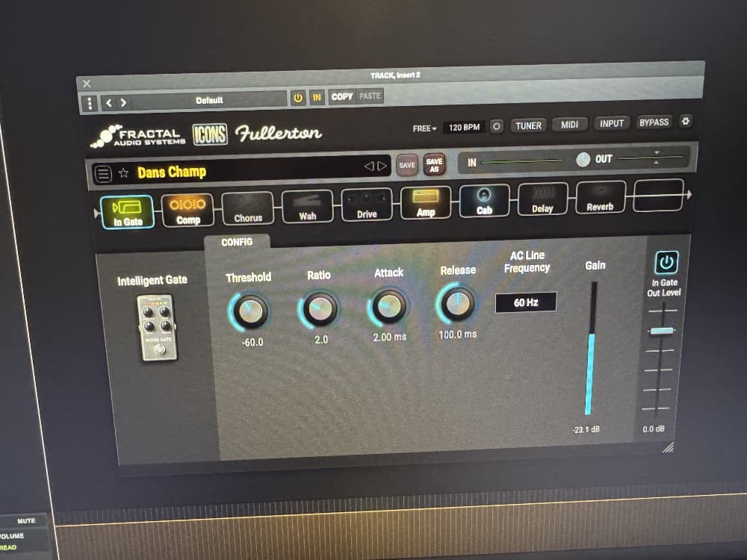Close the plugin window with X
The image size is (747, 560).
point(87,84)
